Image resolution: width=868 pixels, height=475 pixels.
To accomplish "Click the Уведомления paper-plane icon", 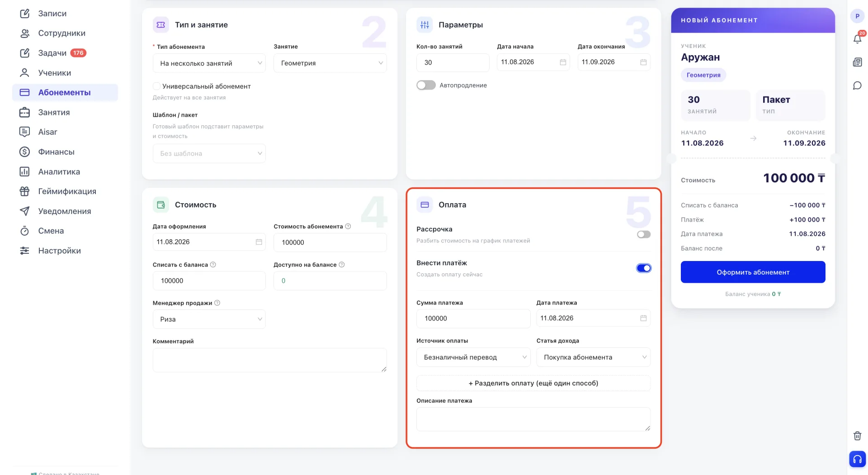I will pyautogui.click(x=24, y=211).
